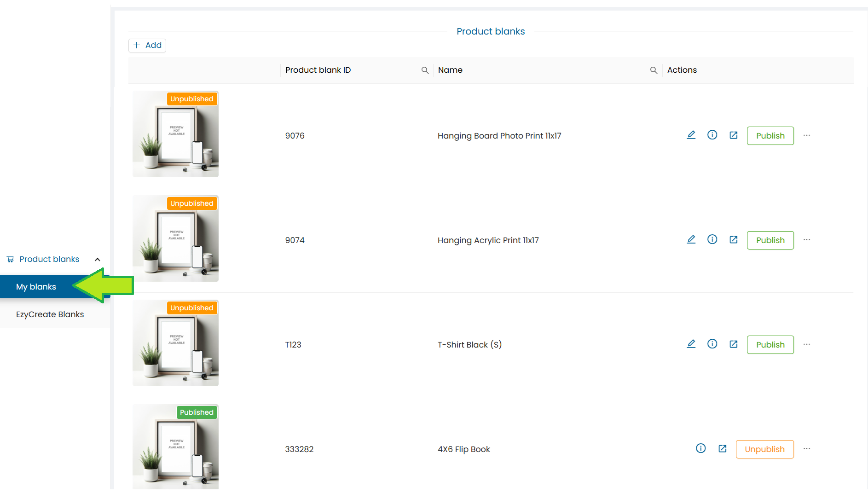
Task: Expand the ellipsis menu for T-Shirt Black (S)
Action: [x=806, y=344]
